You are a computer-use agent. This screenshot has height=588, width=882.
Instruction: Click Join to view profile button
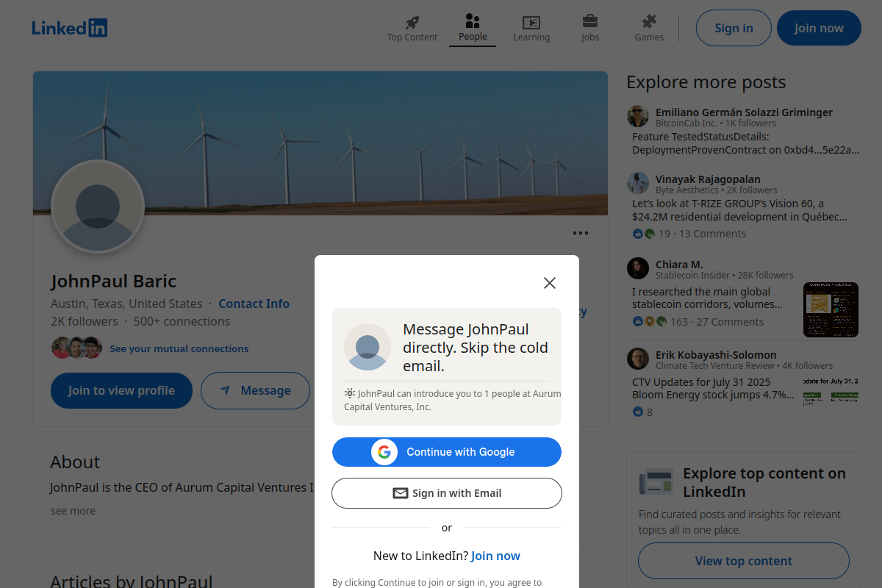coord(121,390)
